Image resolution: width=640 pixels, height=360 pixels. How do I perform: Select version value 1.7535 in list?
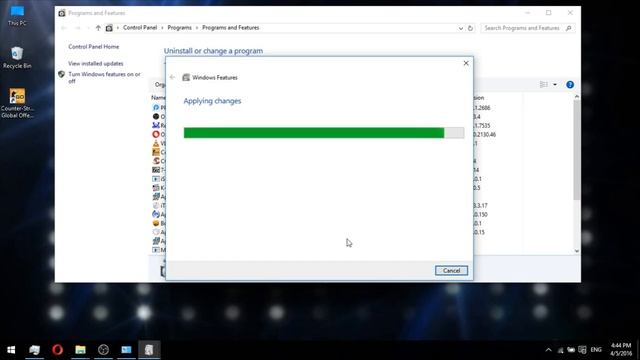tap(482, 126)
